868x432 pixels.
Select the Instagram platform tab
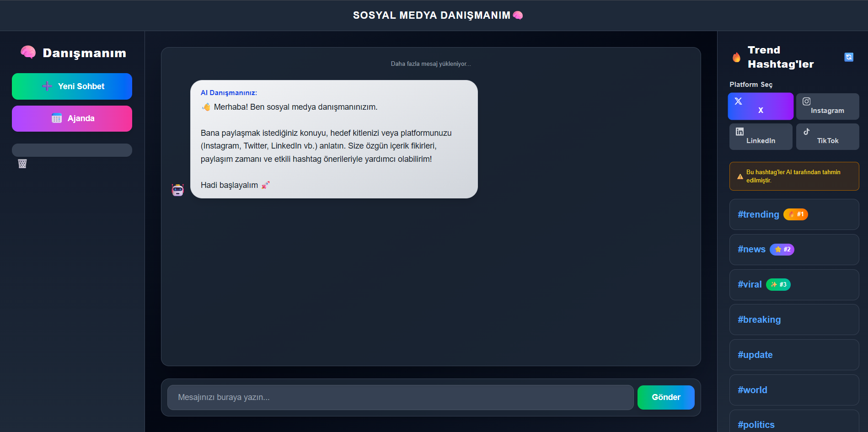(x=827, y=107)
